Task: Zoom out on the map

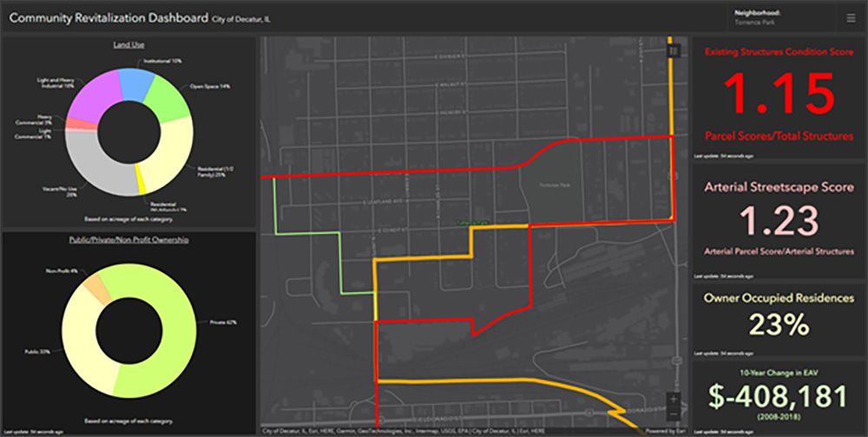Action: [x=674, y=414]
